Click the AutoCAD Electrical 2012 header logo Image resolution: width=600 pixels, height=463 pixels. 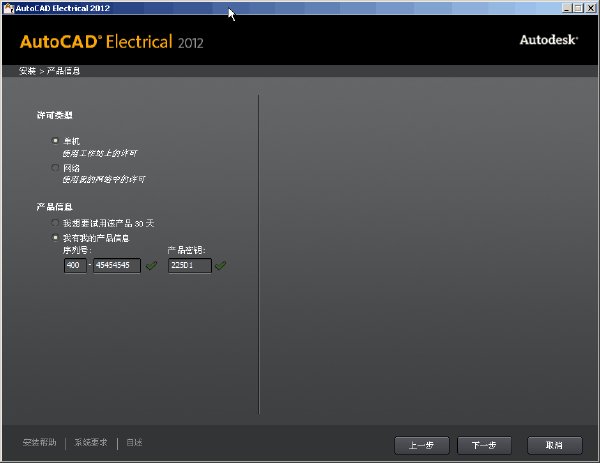tap(111, 42)
